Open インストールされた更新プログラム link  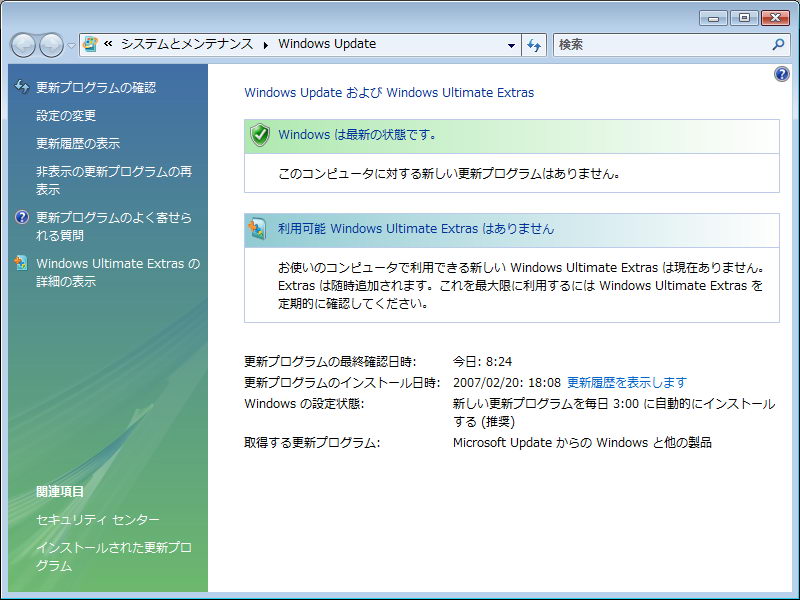114,557
